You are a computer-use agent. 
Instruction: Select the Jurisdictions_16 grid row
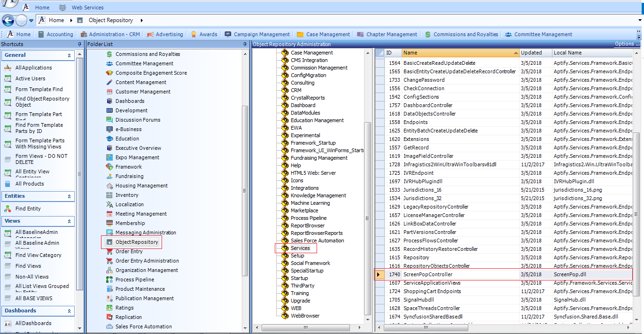(x=504, y=190)
